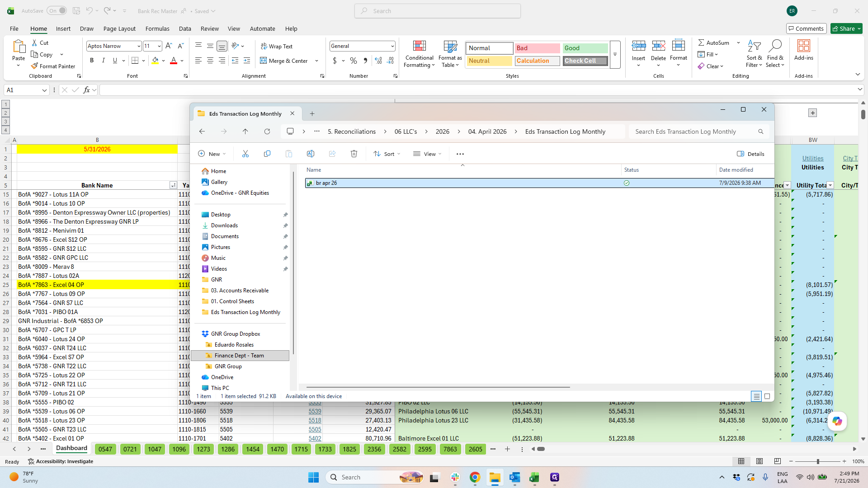Screen dimensions: 868x488
Task: Open the Sort dropdown in File Explorer
Action: (x=387, y=154)
